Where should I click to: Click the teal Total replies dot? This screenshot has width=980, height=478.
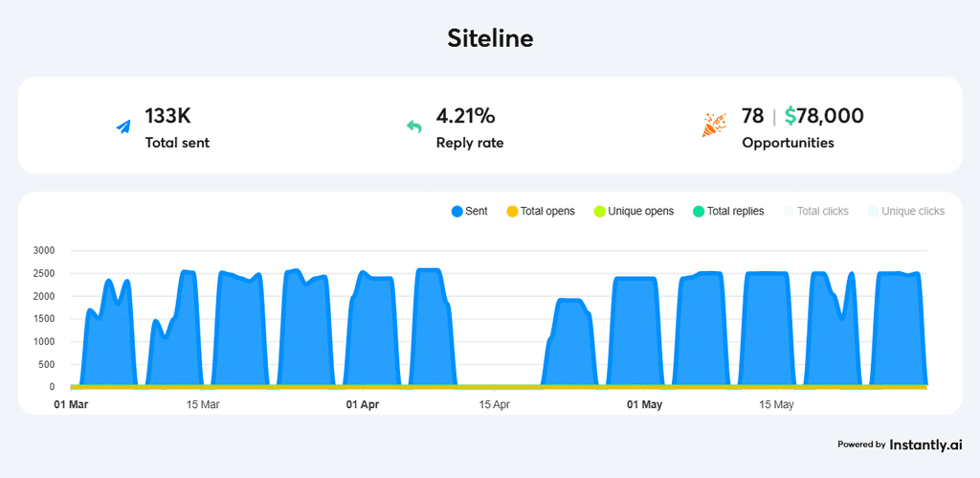point(700,212)
